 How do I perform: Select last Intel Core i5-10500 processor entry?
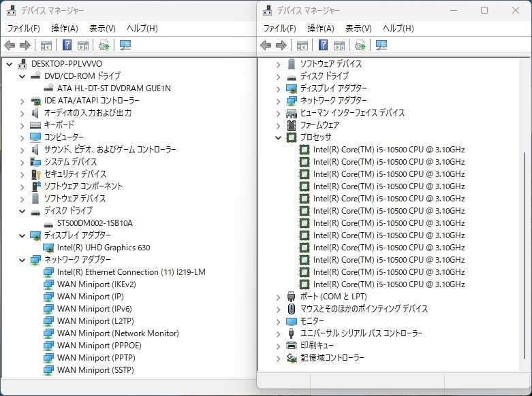point(389,284)
